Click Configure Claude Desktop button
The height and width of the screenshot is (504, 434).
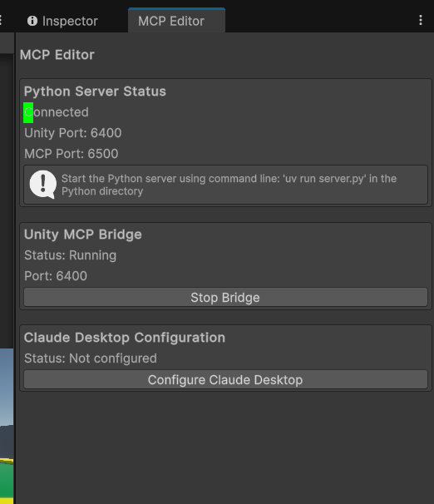coord(225,379)
